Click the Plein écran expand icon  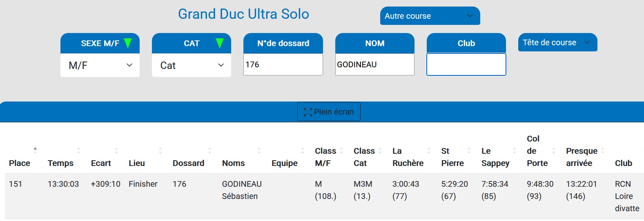tap(308, 112)
